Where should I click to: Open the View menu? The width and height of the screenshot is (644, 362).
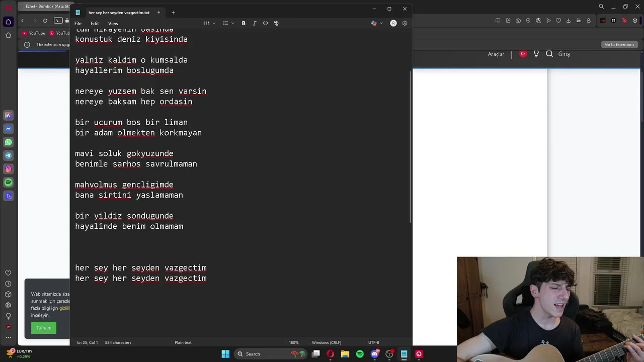113,24
